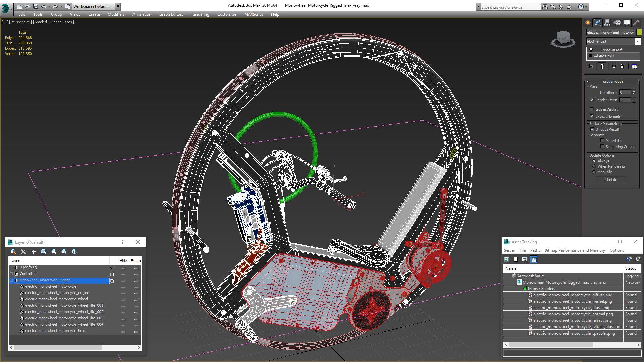The image size is (644, 362).
Task: Open the Modifiers menu
Action: [x=116, y=14]
